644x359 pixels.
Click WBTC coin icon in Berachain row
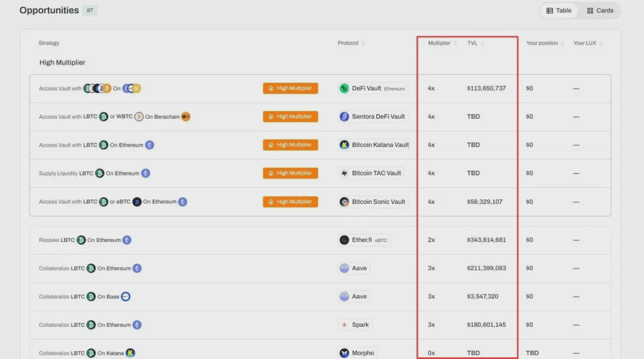point(139,117)
